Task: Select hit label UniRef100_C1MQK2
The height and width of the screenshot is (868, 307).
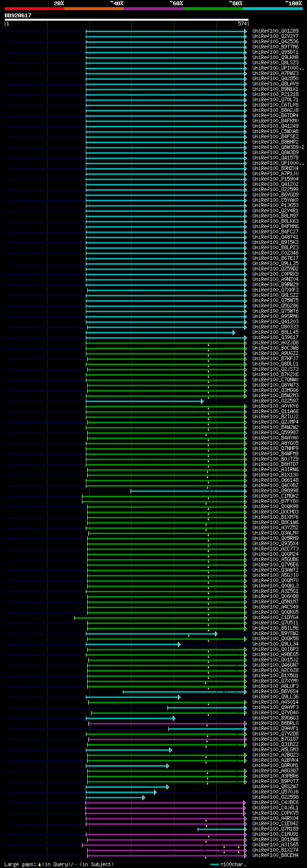Action: click(275, 496)
